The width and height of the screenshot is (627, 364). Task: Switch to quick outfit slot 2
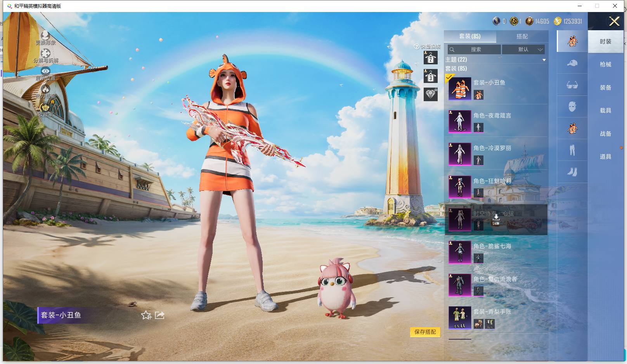point(430,58)
